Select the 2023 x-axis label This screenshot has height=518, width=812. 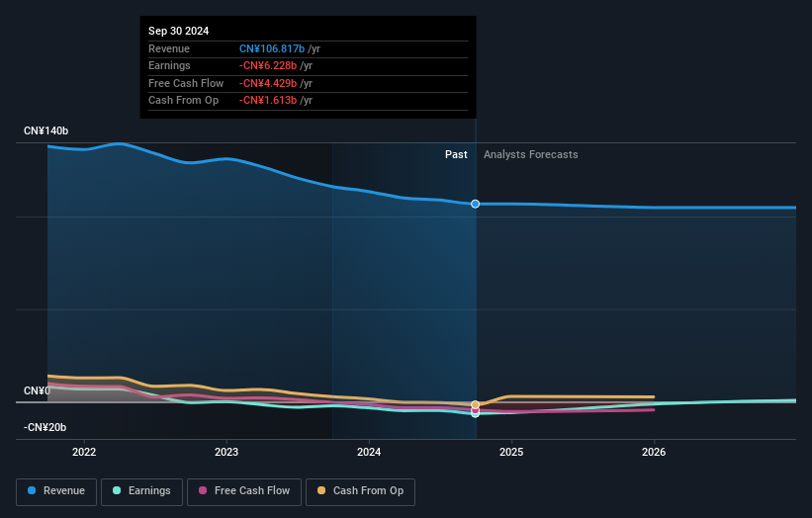pos(226,452)
